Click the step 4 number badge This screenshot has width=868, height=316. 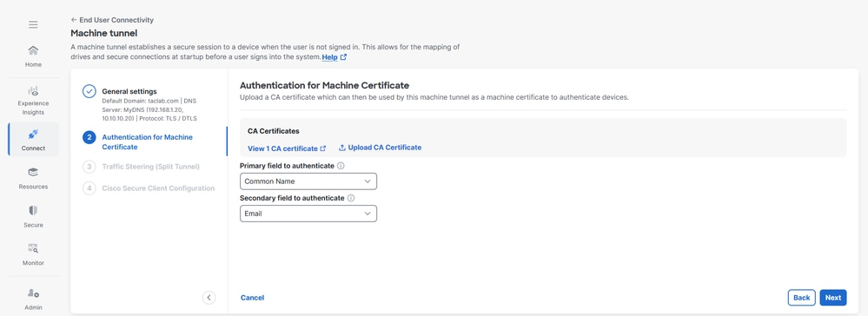(x=89, y=188)
